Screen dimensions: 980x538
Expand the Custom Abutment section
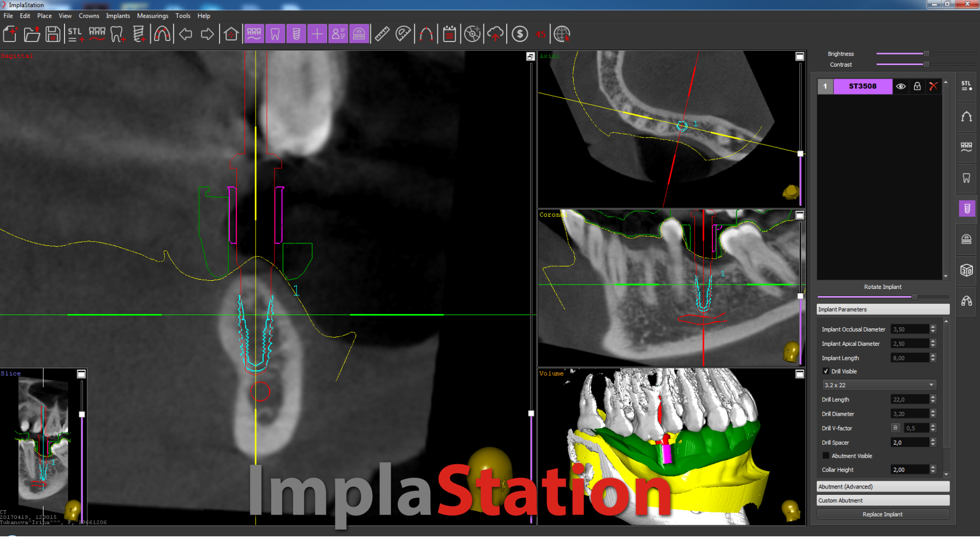883,500
